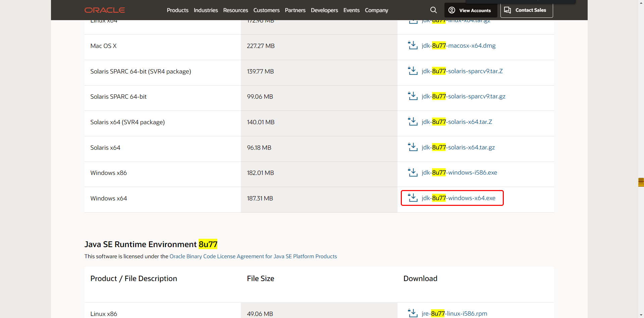Click download icon for jdk-8u77-windows-i586.exe
This screenshot has width=644, height=318.
[413, 172]
